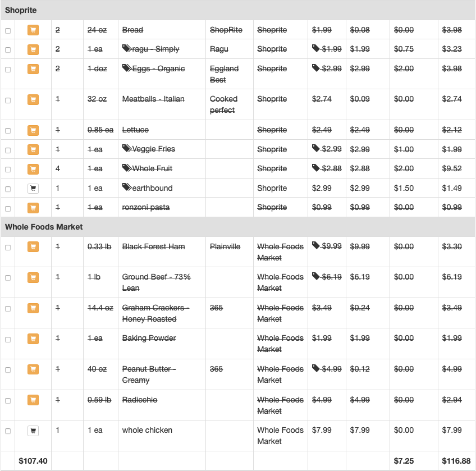The image size is (476, 471).
Task: Click the tag icon beside ragu - Simply
Action: pos(127,48)
